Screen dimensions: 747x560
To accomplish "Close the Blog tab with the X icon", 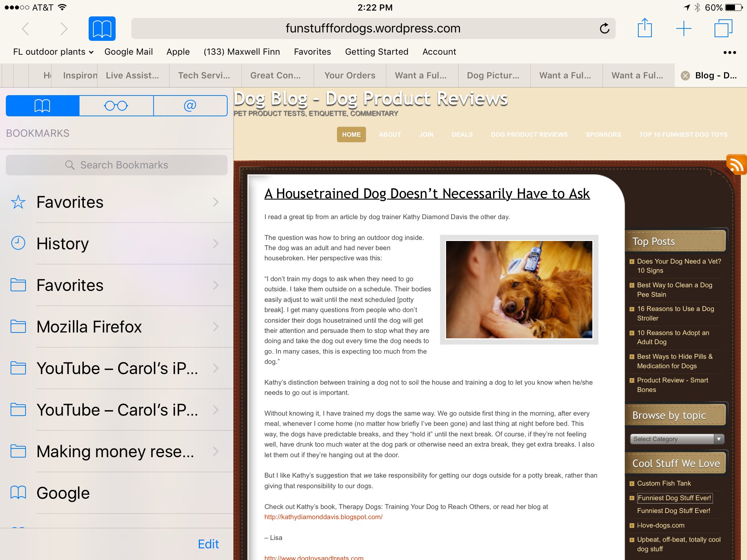I will coord(685,75).
